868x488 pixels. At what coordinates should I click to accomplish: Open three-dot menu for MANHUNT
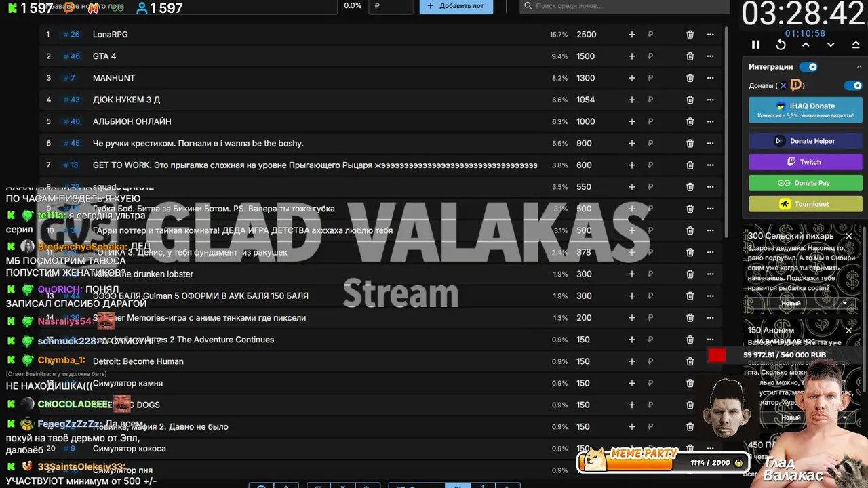710,78
